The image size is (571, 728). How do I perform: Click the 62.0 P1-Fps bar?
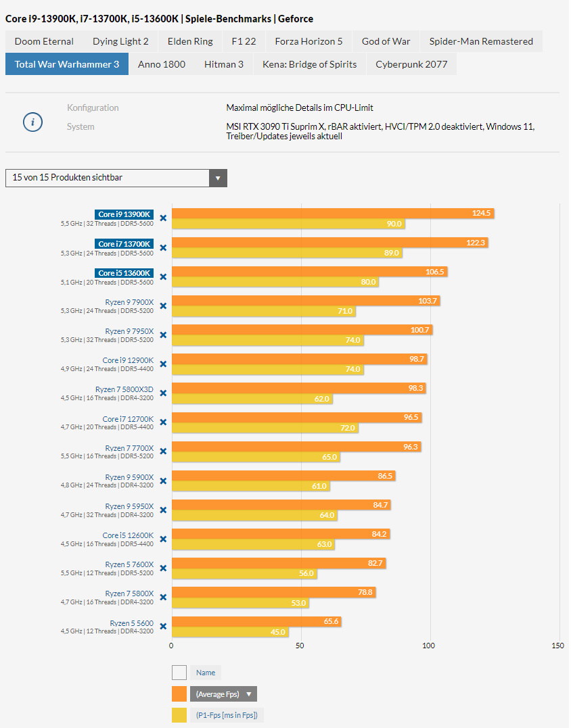point(252,398)
